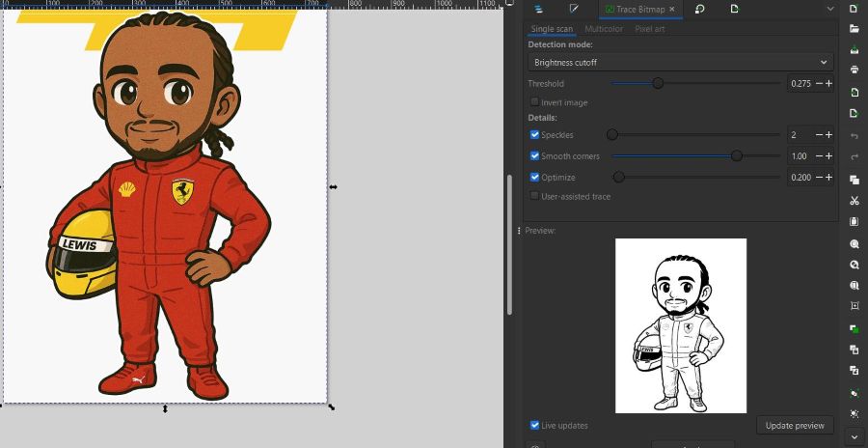Open the Layers and Objects dock tab
The image size is (868, 448).
point(538,9)
